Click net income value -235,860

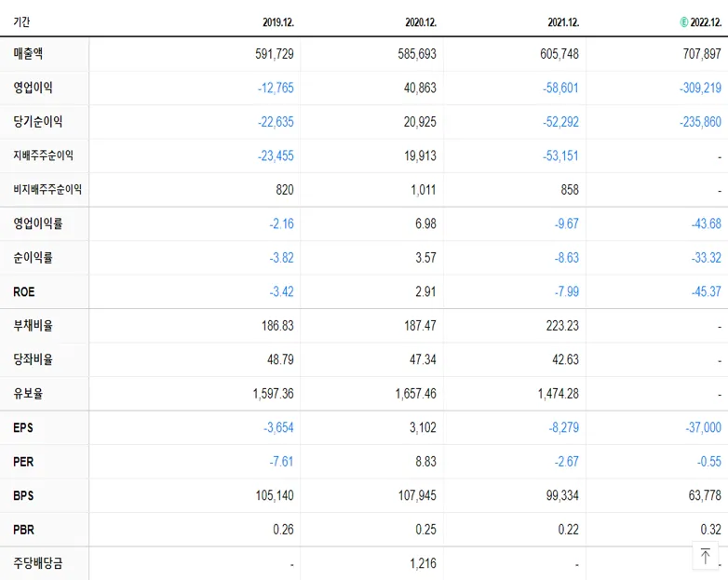pyautogui.click(x=701, y=122)
